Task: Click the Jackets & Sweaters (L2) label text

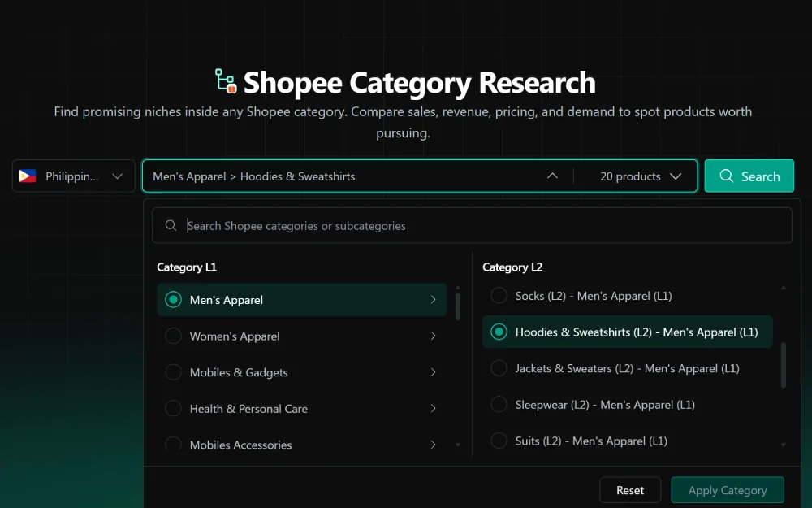Action: pyautogui.click(x=627, y=368)
